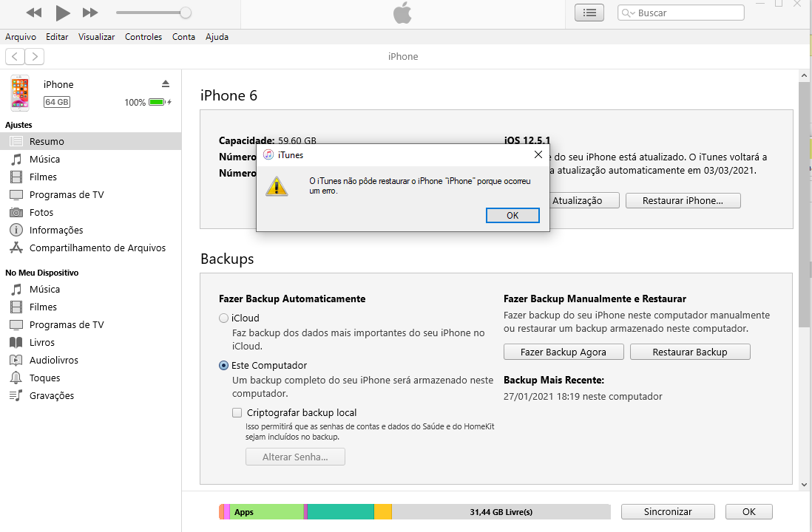Click the Alterar Senha... button
The image size is (812, 532).
coord(295,457)
